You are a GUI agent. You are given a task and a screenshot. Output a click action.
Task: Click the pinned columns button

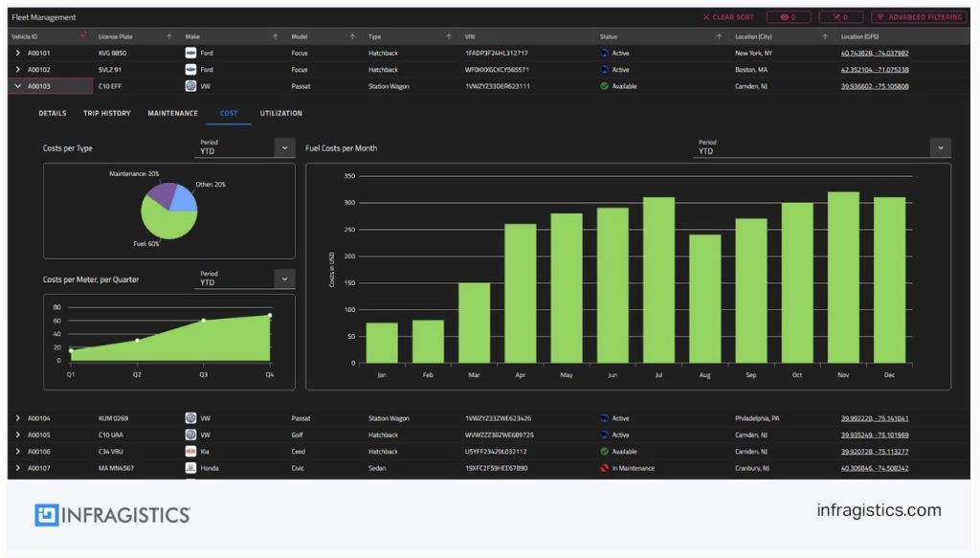(841, 17)
